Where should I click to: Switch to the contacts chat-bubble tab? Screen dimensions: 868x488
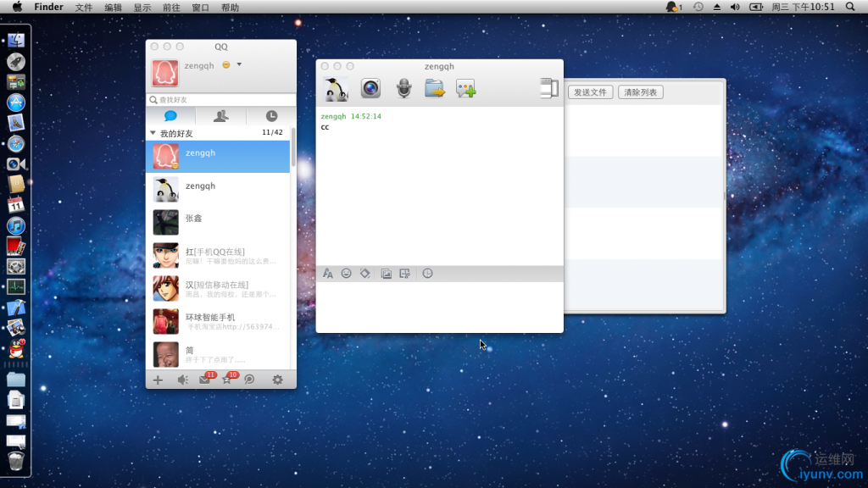[170, 115]
